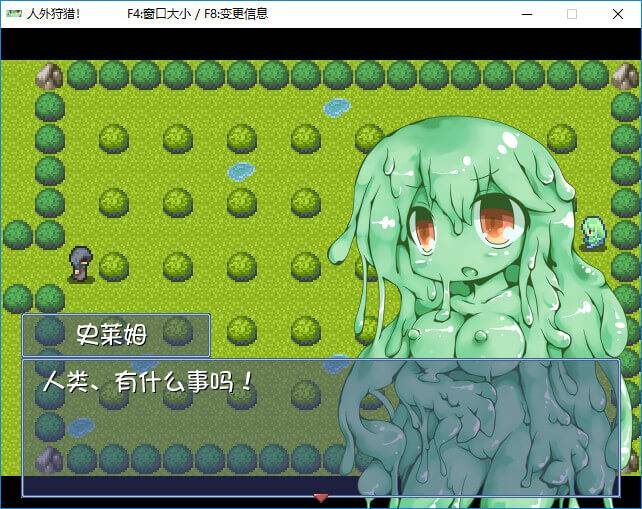Click the rock in the top-right map corner
The height and width of the screenshot is (509, 642).
click(x=626, y=76)
